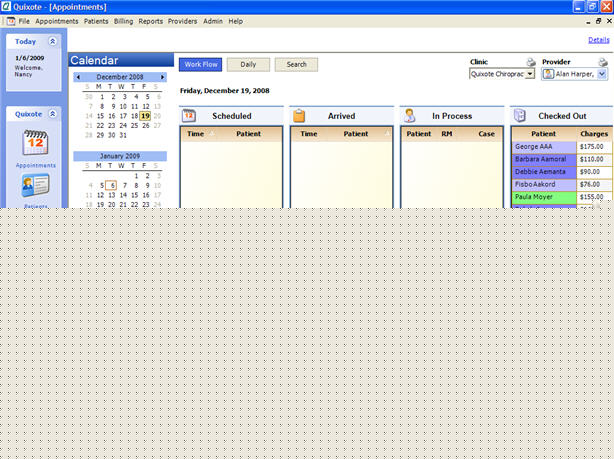Viewport: 614px width, 459px height.
Task: Open the Providers menu
Action: coord(182,21)
